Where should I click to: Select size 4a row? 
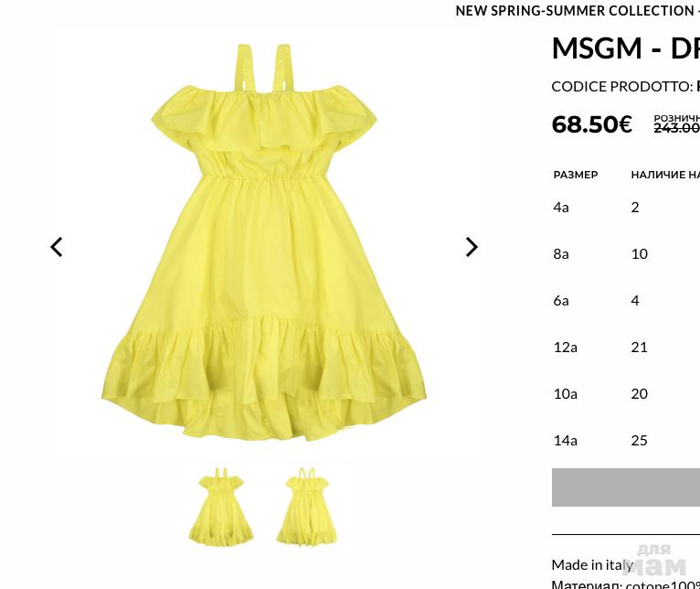tap(626, 208)
